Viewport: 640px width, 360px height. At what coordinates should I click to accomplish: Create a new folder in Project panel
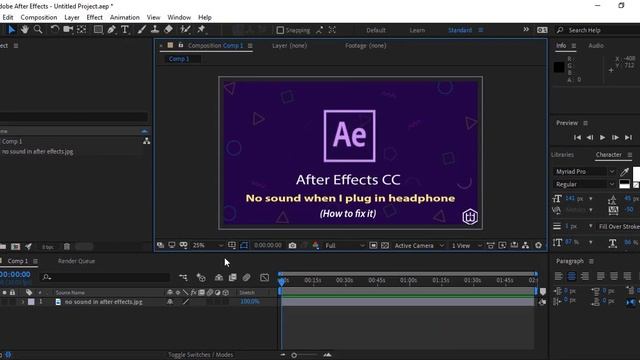3,247
